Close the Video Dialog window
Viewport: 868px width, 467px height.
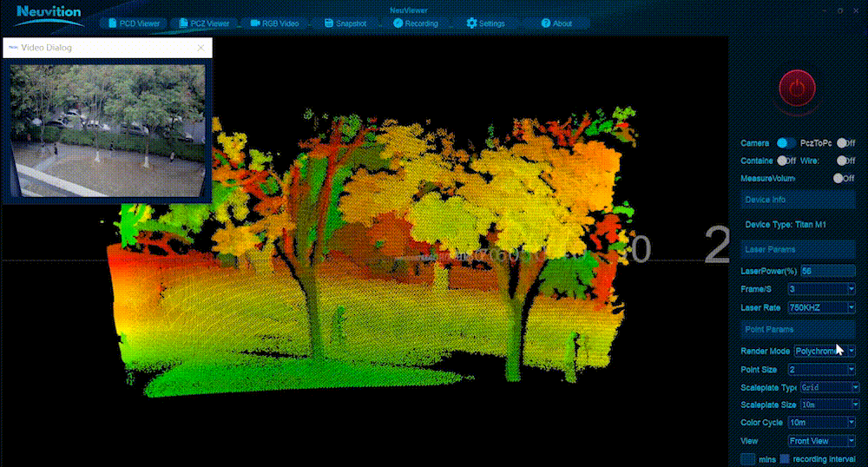(201, 48)
